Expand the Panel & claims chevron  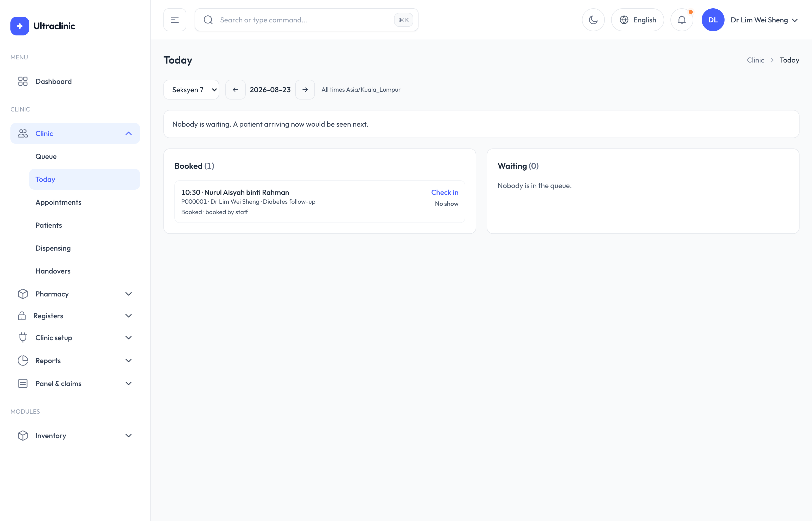(x=128, y=383)
